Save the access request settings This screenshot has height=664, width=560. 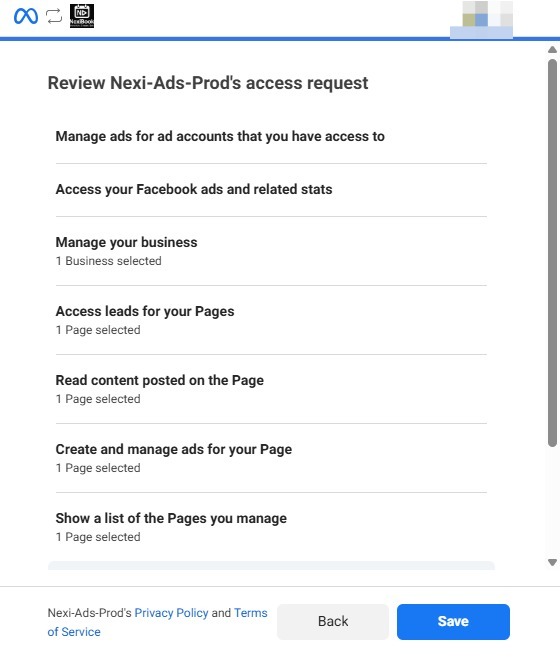pos(453,621)
